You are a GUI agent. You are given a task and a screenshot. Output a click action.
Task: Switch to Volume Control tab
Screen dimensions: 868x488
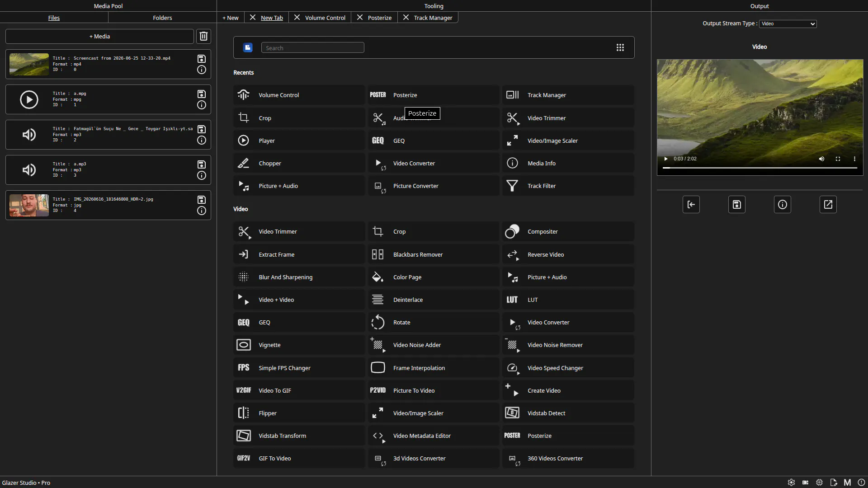pos(325,18)
